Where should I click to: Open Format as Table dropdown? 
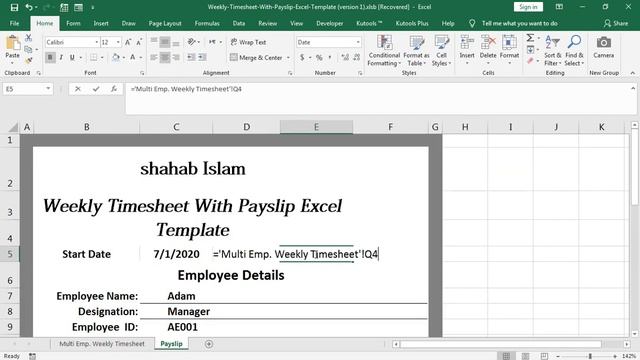coord(416,50)
